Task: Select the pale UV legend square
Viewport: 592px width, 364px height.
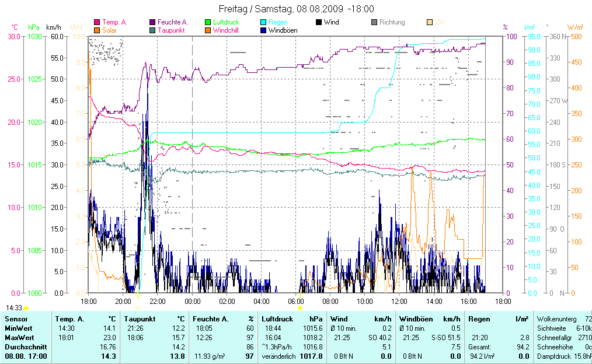Action: 429,22
